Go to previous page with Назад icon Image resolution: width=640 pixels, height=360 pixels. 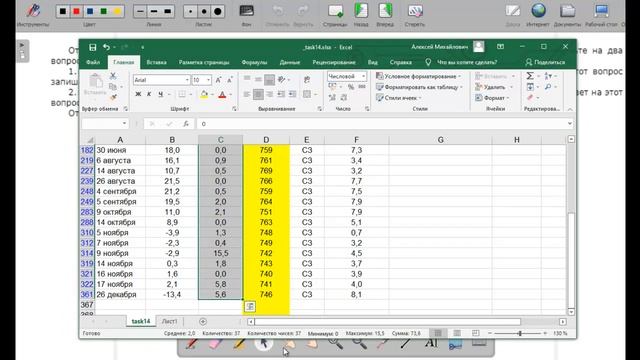pyautogui.click(x=361, y=11)
